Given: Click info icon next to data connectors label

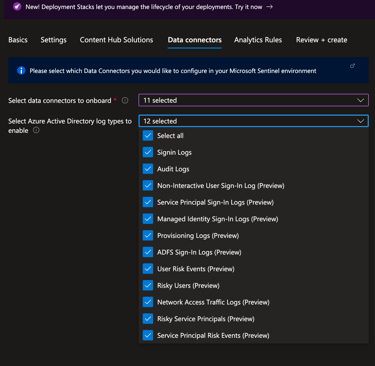Looking at the screenshot, I should coord(125,100).
